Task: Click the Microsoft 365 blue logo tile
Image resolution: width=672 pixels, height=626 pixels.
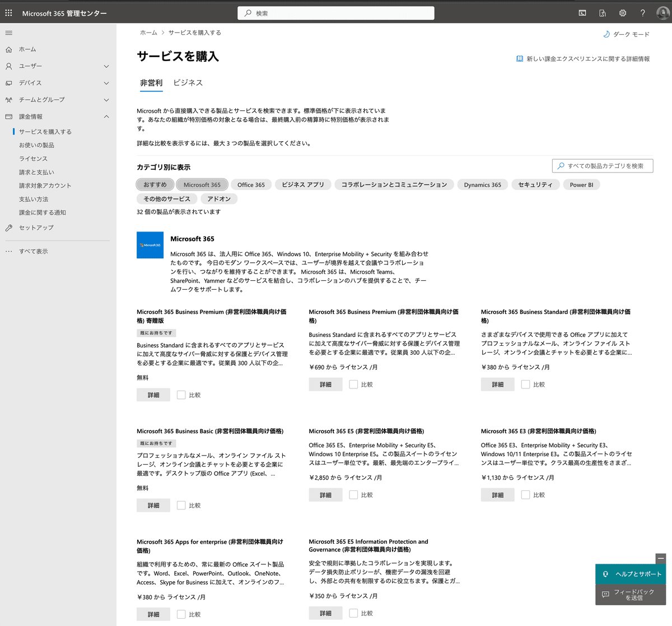Action: [x=150, y=245]
